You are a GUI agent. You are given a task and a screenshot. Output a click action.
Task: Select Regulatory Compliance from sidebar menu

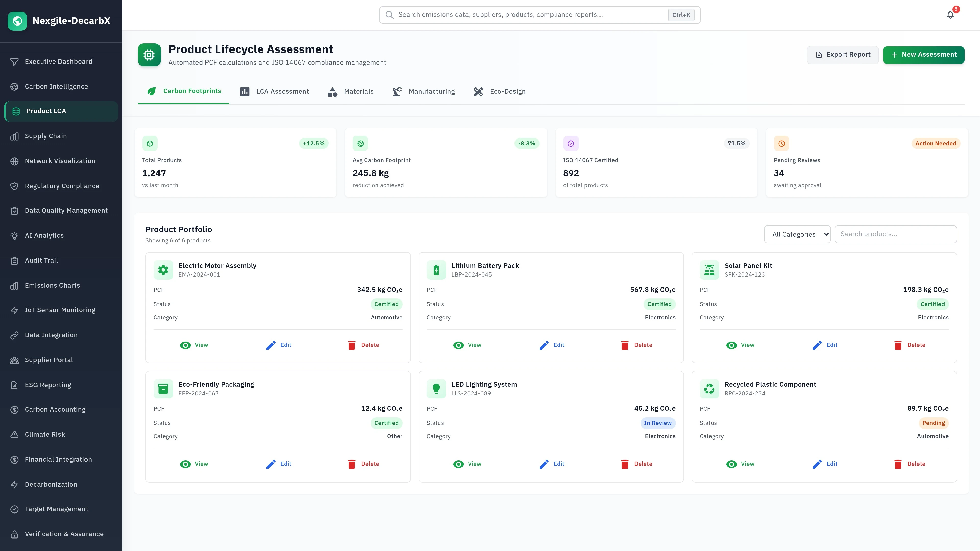pos(62,186)
